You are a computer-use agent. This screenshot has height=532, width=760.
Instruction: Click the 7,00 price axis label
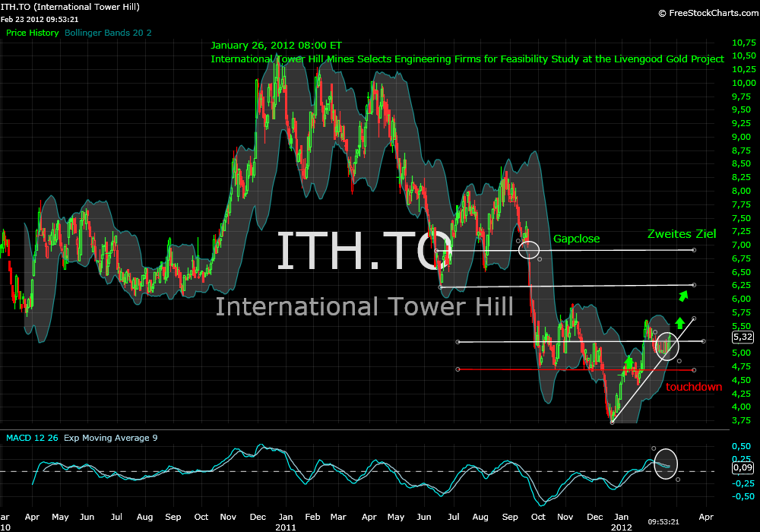pyautogui.click(x=741, y=245)
